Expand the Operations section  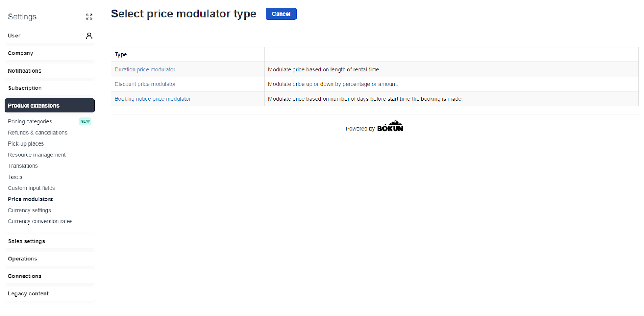click(x=50, y=259)
